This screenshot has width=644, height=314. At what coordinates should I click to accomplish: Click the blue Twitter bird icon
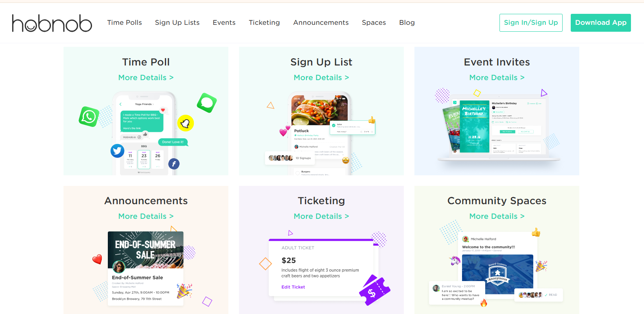click(x=117, y=151)
